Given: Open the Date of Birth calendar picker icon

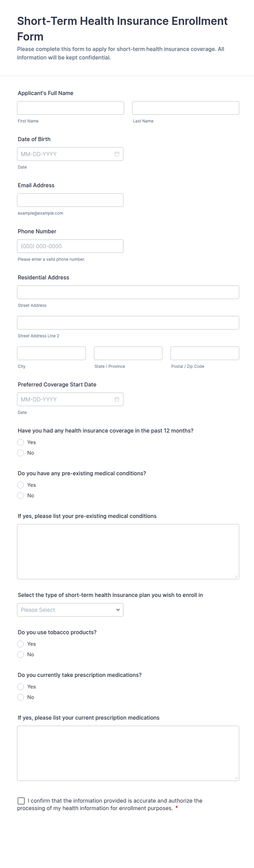Looking at the screenshot, I should (117, 154).
